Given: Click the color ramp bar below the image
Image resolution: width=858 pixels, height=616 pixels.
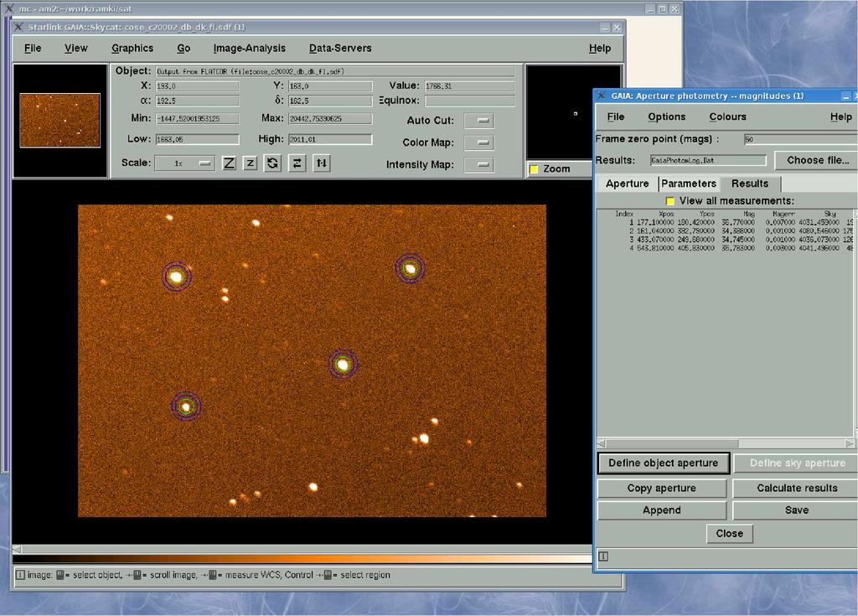Looking at the screenshot, I should click(302, 559).
